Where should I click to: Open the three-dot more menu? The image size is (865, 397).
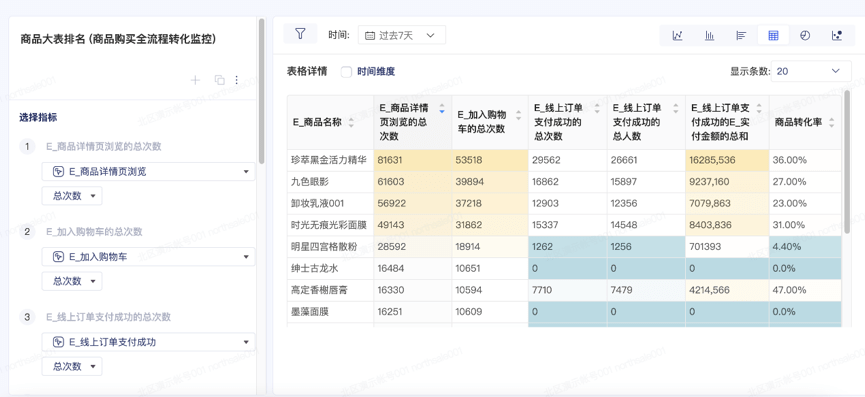(237, 80)
